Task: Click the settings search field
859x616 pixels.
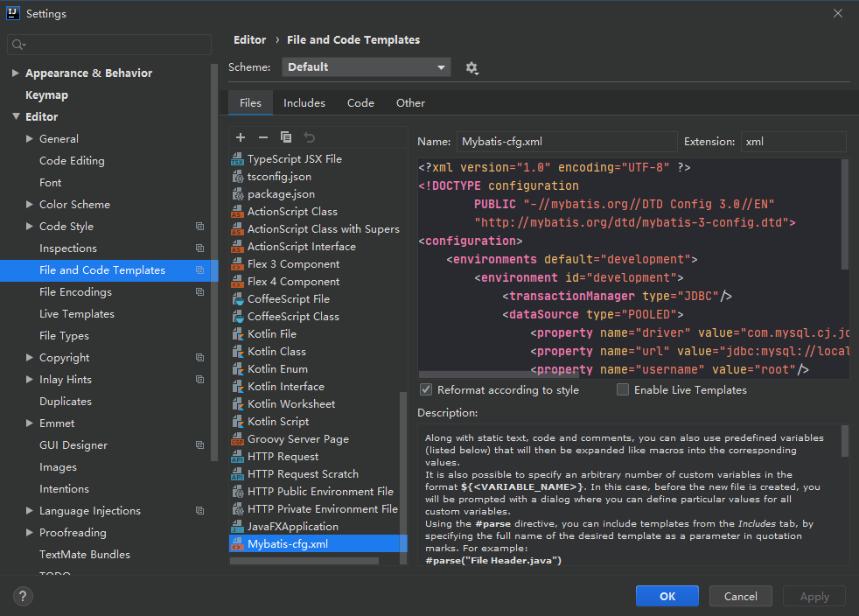Action: (x=109, y=45)
